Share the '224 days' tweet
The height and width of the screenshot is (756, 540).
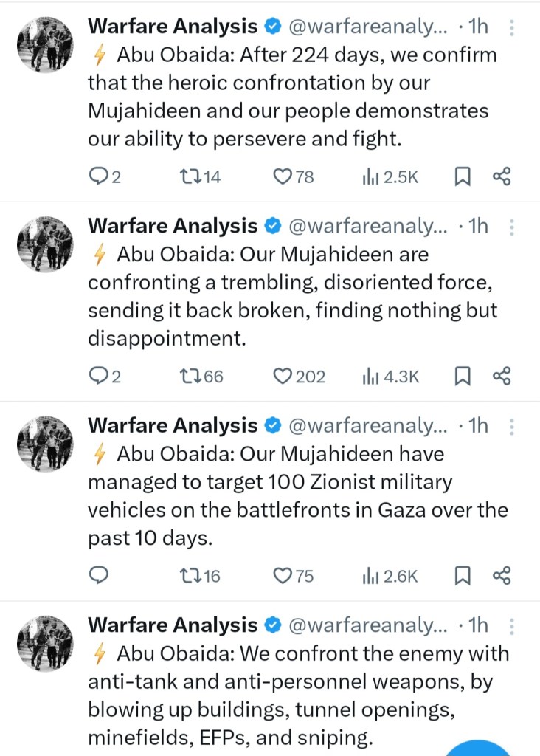coord(502,176)
